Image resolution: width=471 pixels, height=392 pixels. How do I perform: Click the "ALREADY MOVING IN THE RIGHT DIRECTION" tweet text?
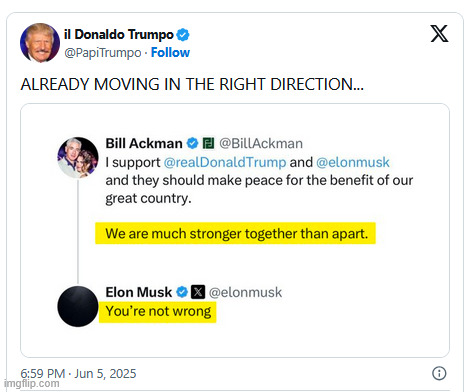192,84
